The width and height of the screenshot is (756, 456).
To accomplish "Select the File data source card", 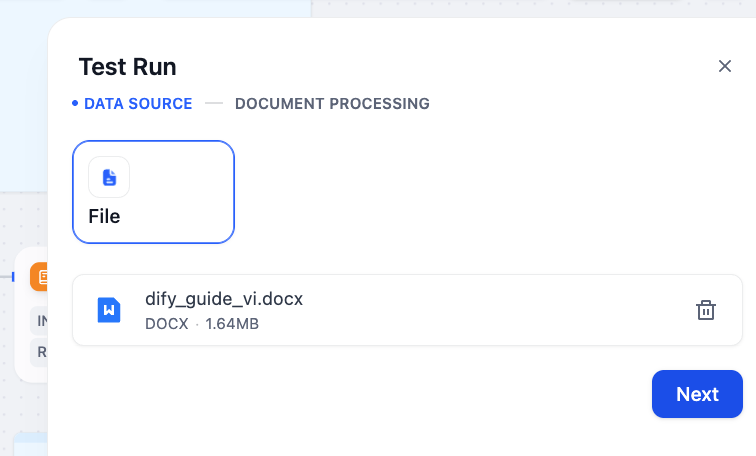I will (x=153, y=191).
